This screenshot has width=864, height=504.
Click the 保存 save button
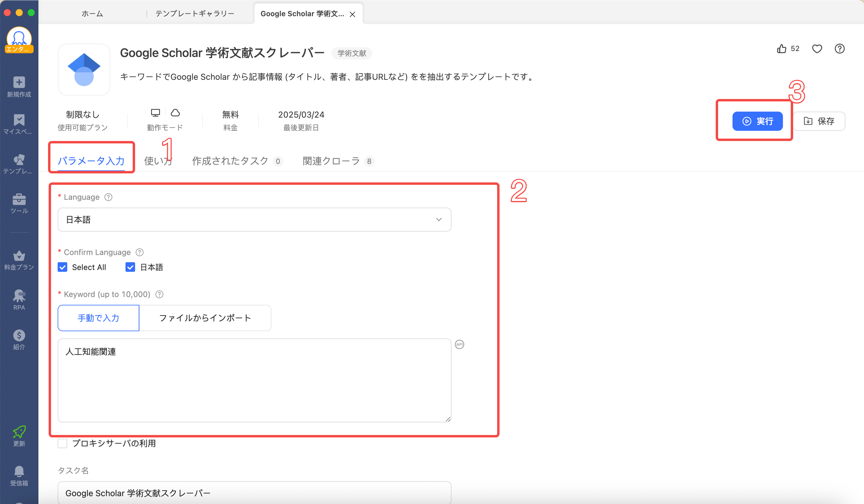[819, 121]
